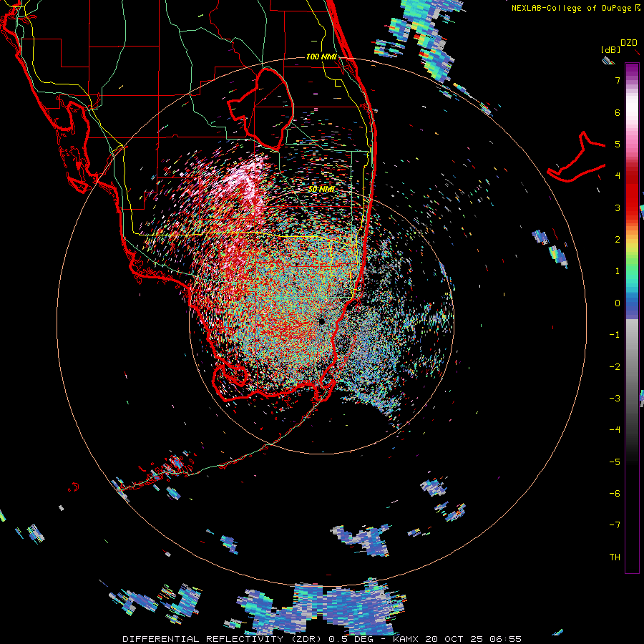Click the 06:55 timestamp in the caption
This screenshot has height=644, width=644.
[507, 639]
